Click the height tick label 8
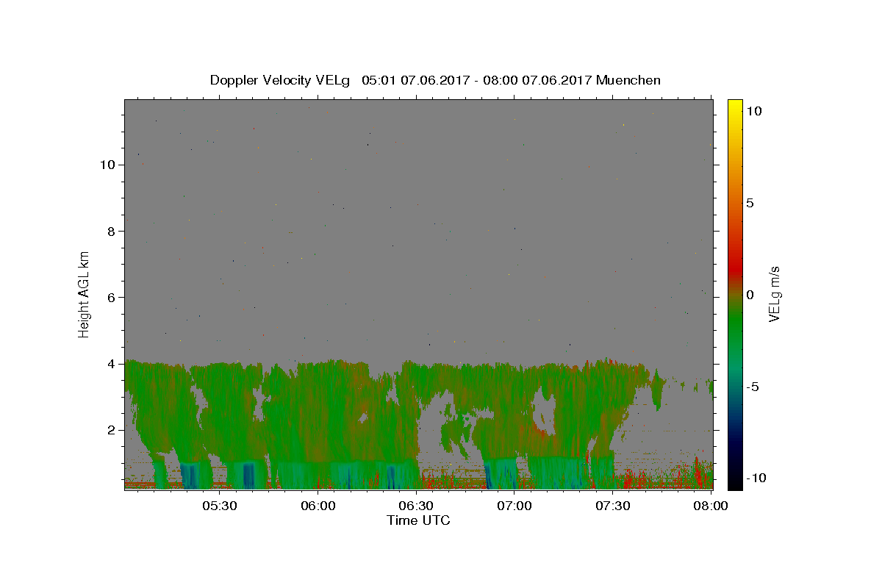The image size is (882, 588). (111, 231)
